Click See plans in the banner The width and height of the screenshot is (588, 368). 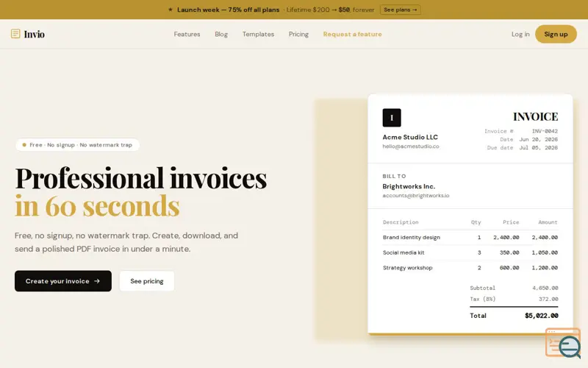[x=400, y=10]
